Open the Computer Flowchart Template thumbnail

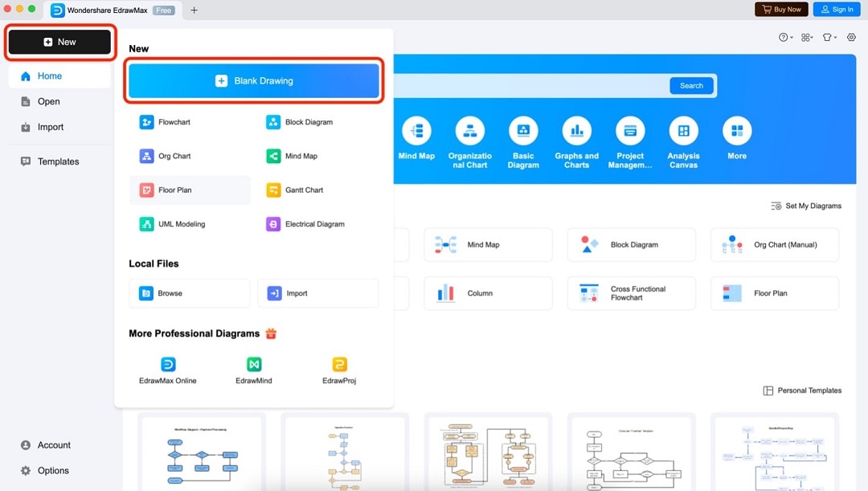pos(632,453)
